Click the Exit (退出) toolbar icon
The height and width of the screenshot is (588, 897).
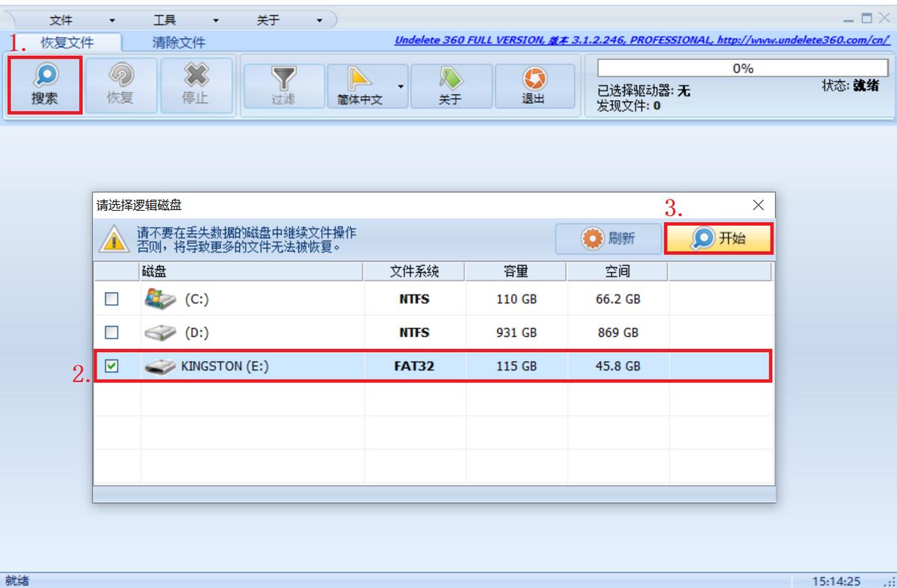tap(533, 78)
